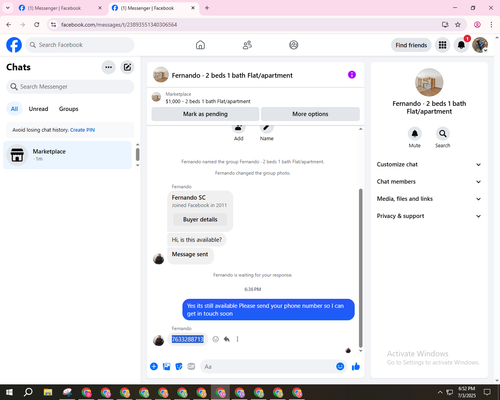Screen dimensions: 500x400
Task: Click the conversation scrollbar
Action: [360, 268]
